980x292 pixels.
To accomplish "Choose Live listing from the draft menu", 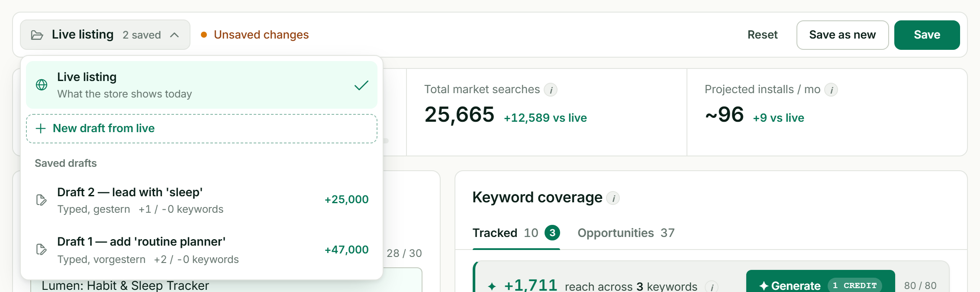I will click(202, 85).
